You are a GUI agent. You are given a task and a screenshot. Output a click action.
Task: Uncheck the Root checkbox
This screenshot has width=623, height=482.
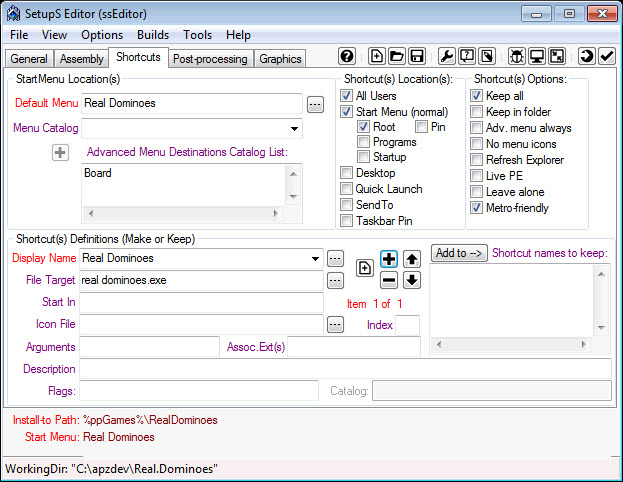click(x=363, y=127)
